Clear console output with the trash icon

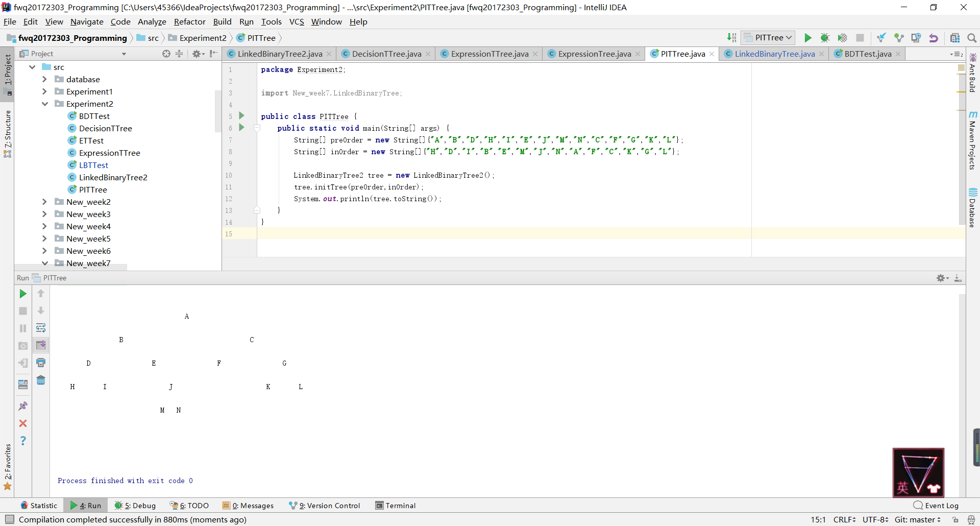point(41,380)
